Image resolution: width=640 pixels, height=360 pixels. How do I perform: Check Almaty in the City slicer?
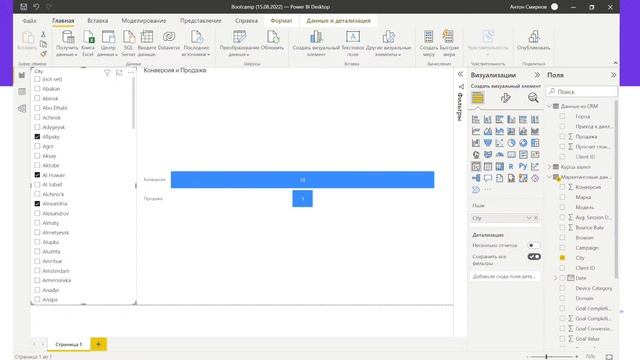click(x=37, y=223)
